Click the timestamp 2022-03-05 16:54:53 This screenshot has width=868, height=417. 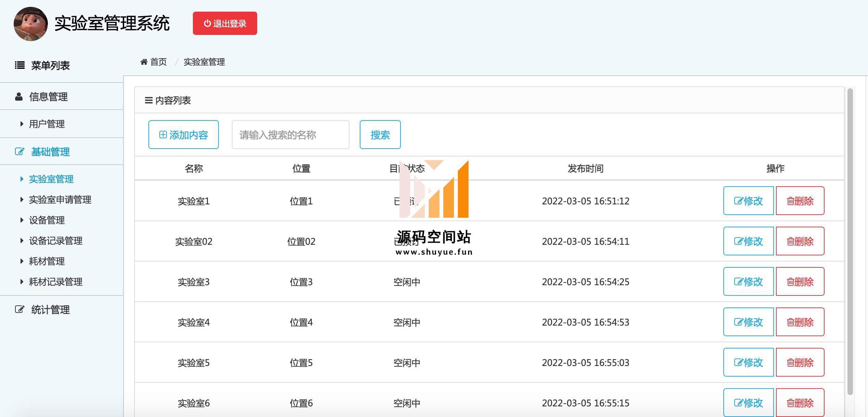(x=586, y=322)
